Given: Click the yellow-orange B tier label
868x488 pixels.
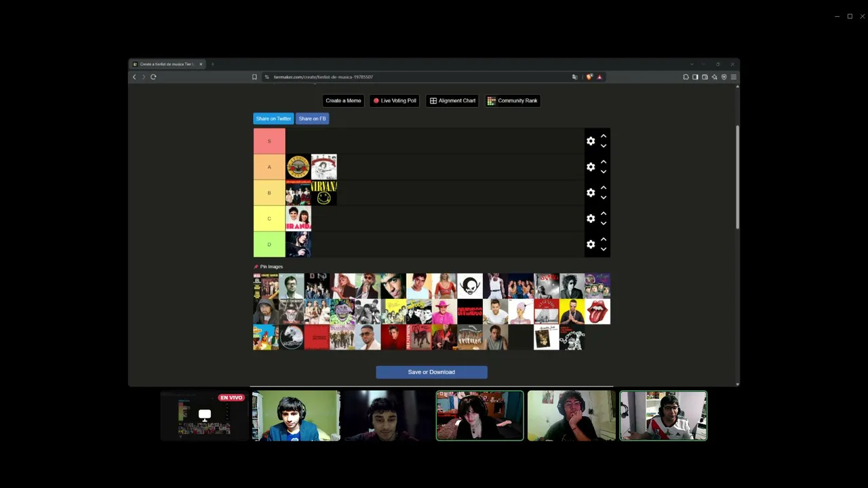Looking at the screenshot, I should [x=269, y=192].
